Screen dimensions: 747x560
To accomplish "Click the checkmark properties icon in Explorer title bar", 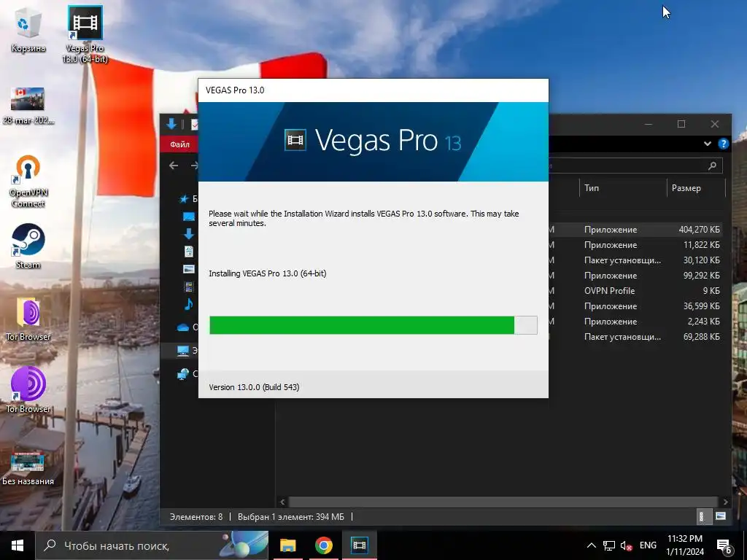I will 194,124.
